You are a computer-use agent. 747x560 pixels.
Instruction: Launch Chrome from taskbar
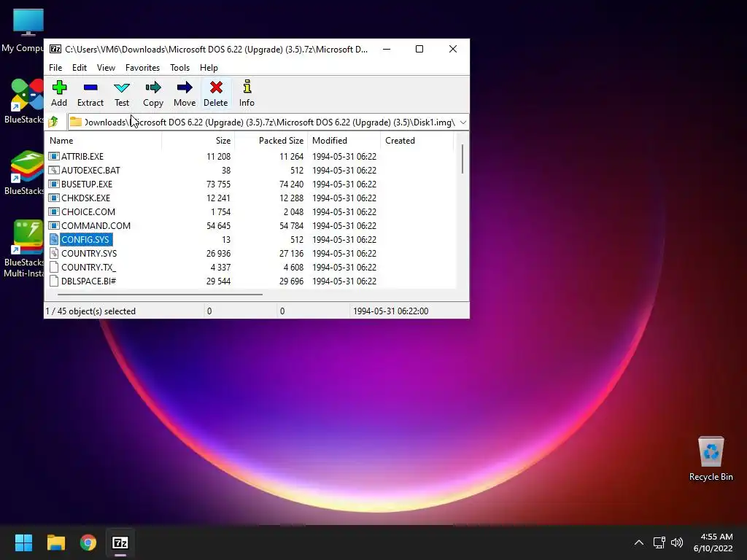pyautogui.click(x=88, y=542)
